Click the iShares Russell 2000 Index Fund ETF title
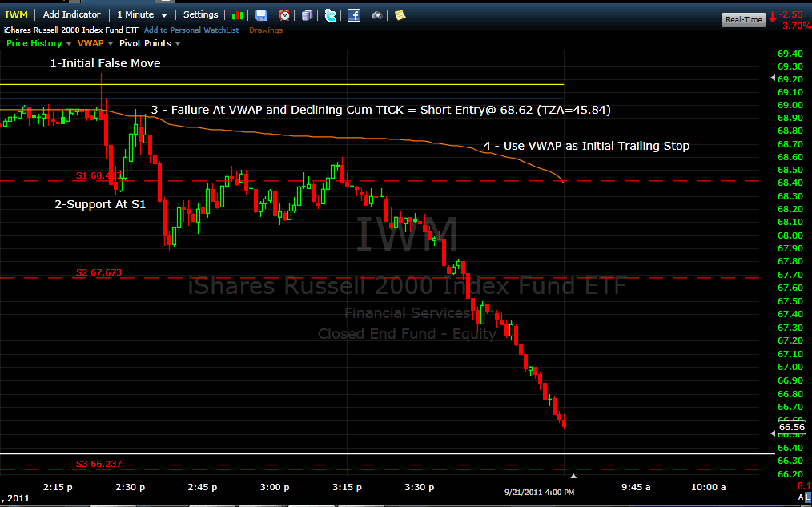Screen dimensions: 812x507 click(71, 30)
